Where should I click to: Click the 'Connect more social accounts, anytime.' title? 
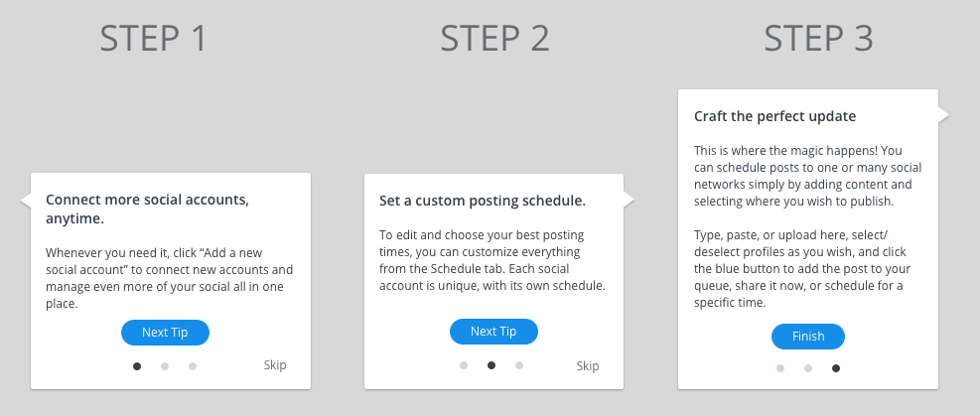[x=147, y=208]
